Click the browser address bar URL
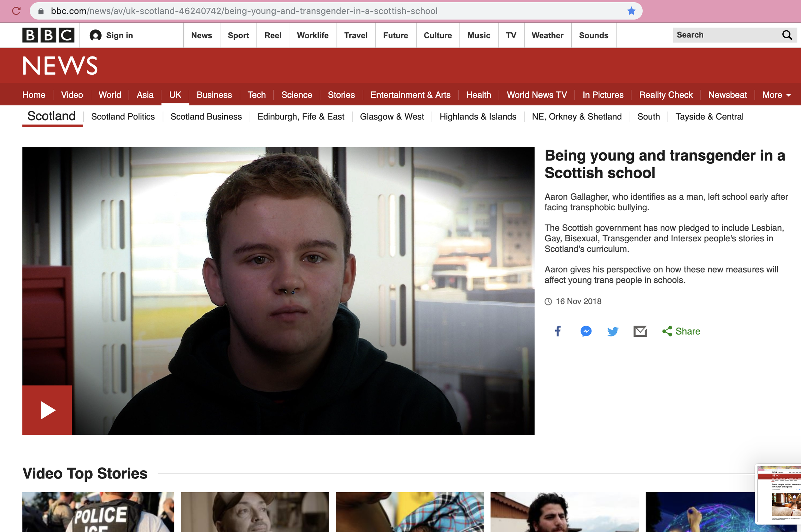The height and width of the screenshot is (532, 801). pos(244,11)
